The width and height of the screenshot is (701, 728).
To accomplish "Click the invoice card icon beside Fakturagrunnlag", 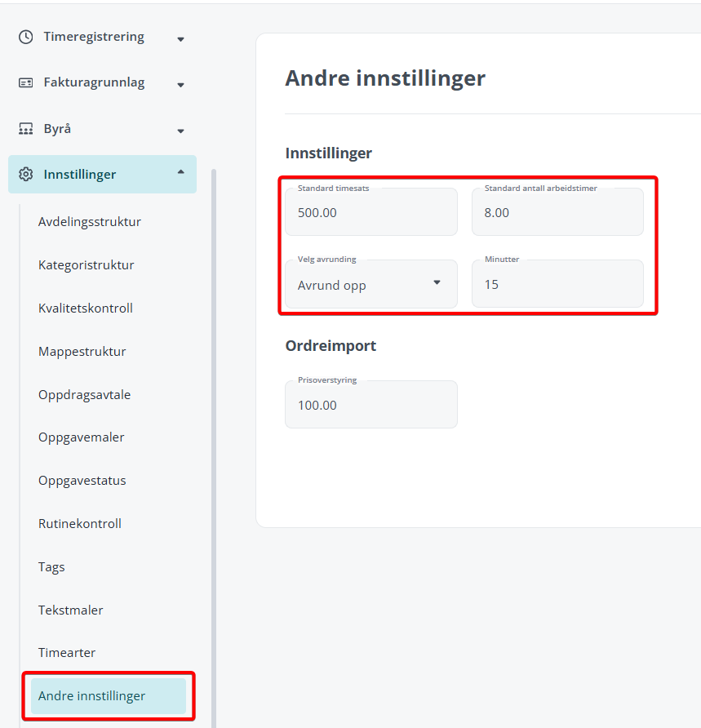I will coord(25,82).
